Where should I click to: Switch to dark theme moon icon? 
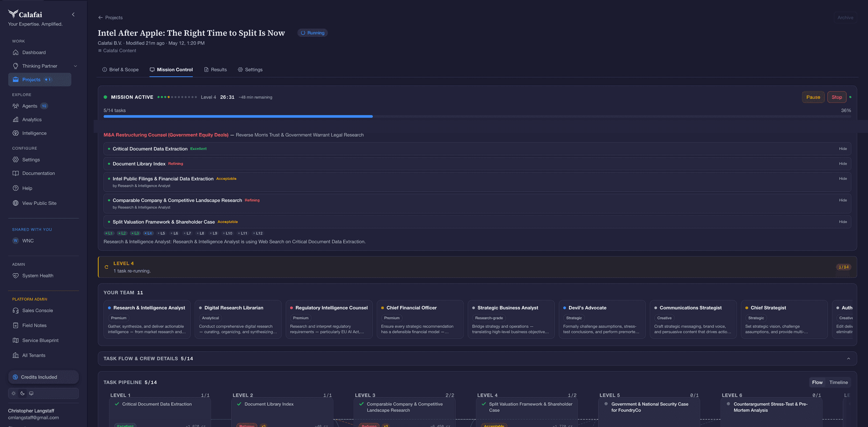click(22, 393)
